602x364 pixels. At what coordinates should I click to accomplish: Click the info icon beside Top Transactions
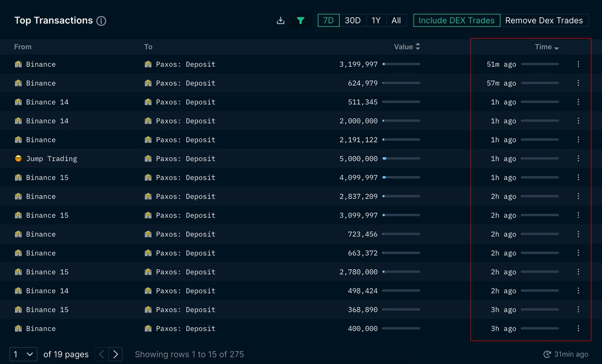click(102, 21)
